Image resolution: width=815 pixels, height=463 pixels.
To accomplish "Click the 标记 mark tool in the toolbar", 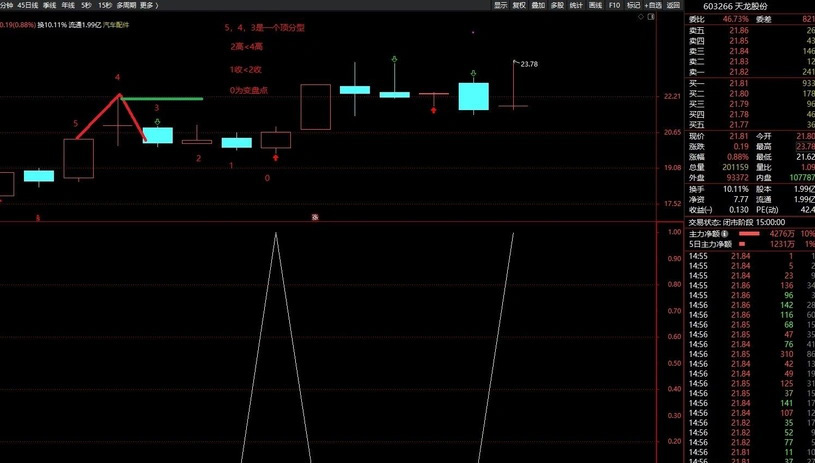I will [634, 5].
